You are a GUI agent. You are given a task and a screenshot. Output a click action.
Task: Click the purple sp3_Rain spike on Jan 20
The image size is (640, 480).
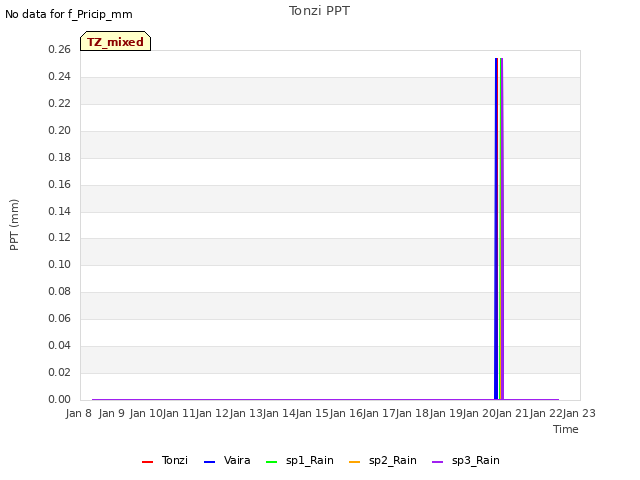502,229
